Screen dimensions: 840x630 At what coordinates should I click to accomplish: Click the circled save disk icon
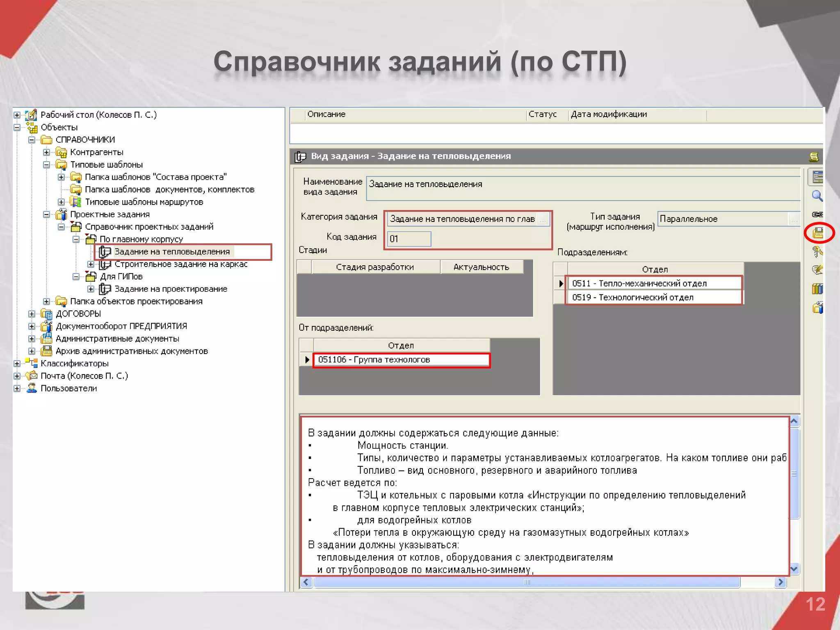[818, 233]
